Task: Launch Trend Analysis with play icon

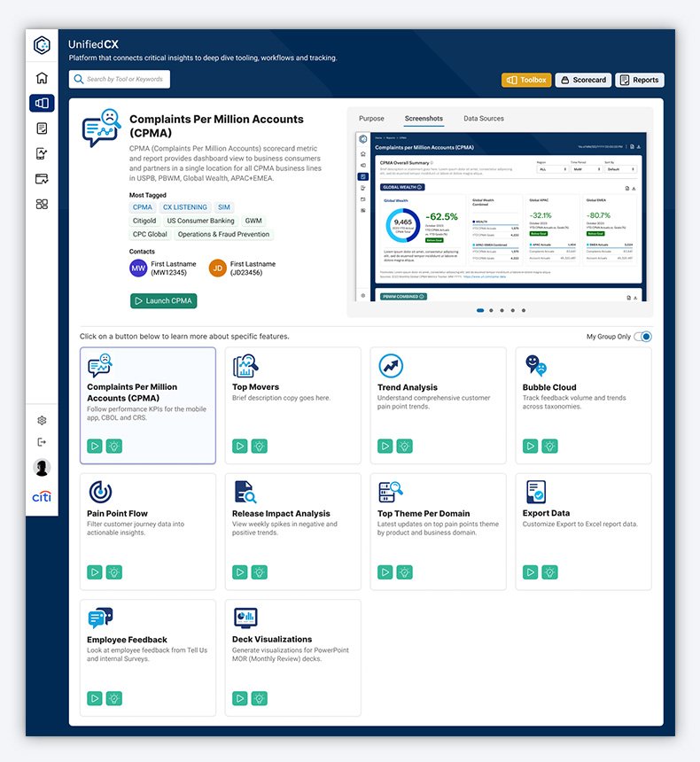Action: tap(385, 446)
